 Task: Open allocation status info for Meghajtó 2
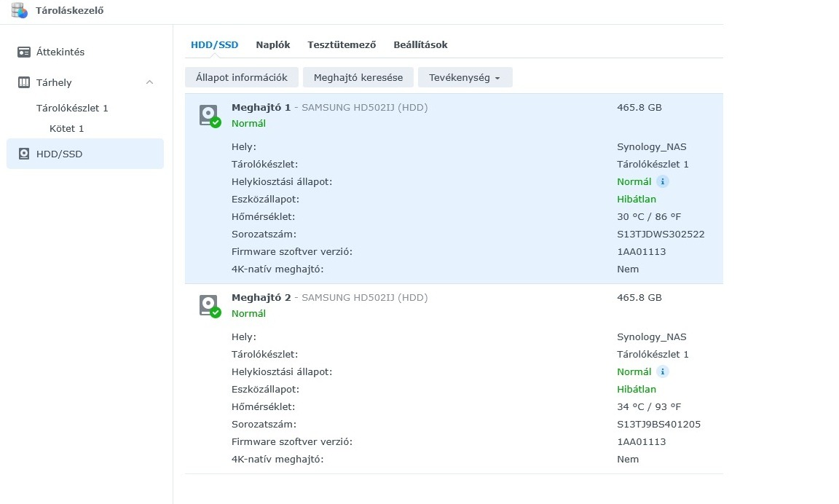[663, 372]
